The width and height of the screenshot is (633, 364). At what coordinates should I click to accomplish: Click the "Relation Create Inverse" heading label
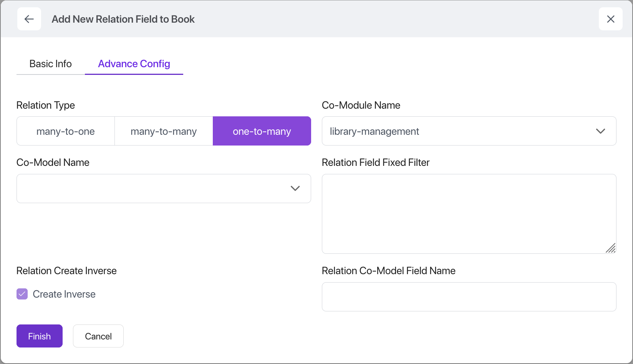point(66,271)
